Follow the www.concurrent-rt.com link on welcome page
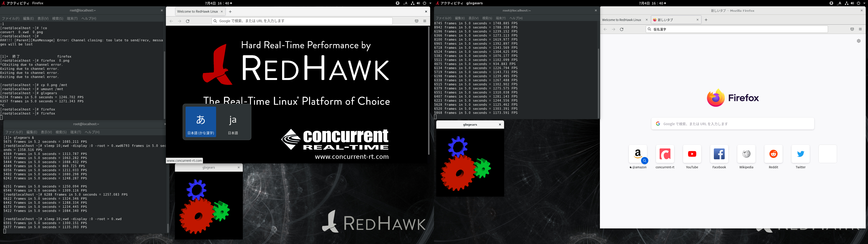The width and height of the screenshot is (868, 244). pyautogui.click(x=351, y=157)
